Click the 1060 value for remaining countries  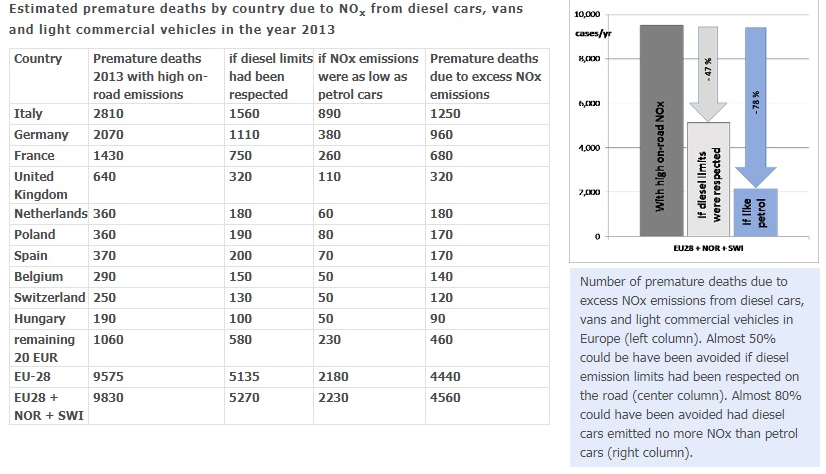click(x=108, y=340)
